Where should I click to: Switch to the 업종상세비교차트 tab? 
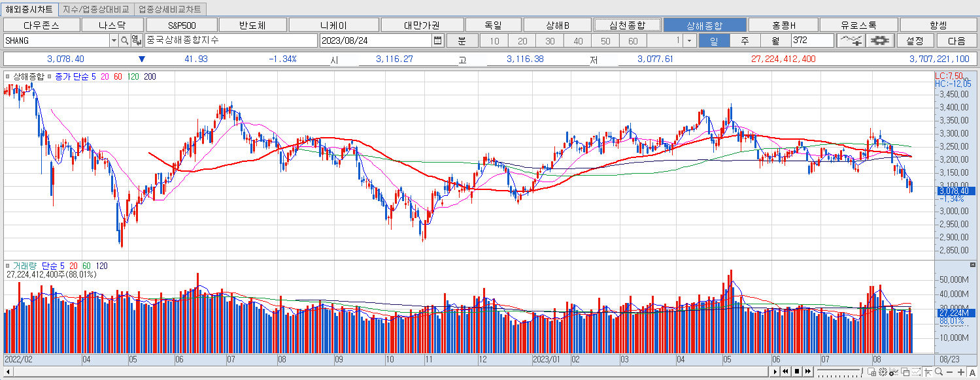[x=169, y=9]
